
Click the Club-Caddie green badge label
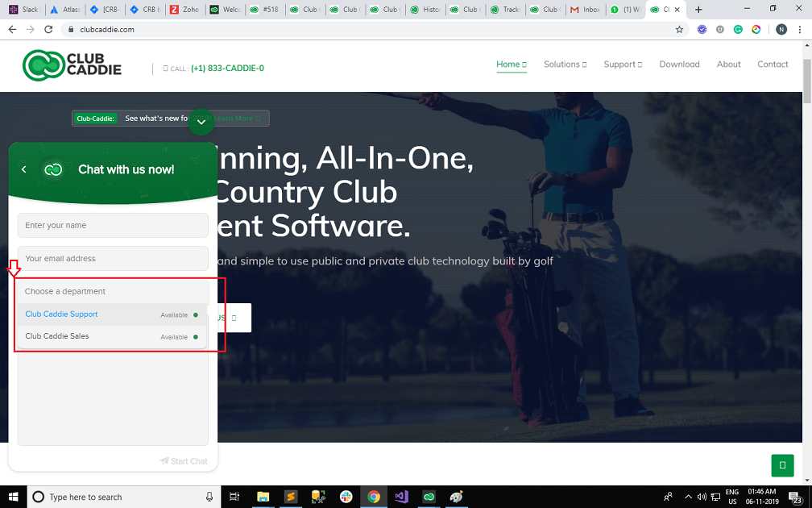pos(95,119)
